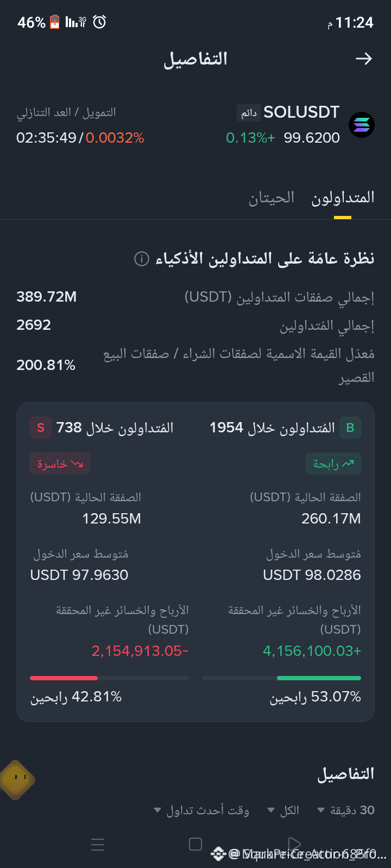The width and height of the screenshot is (391, 868).
Task: Expand the وقت أحدث تداول sort dropdown
Action: (201, 810)
